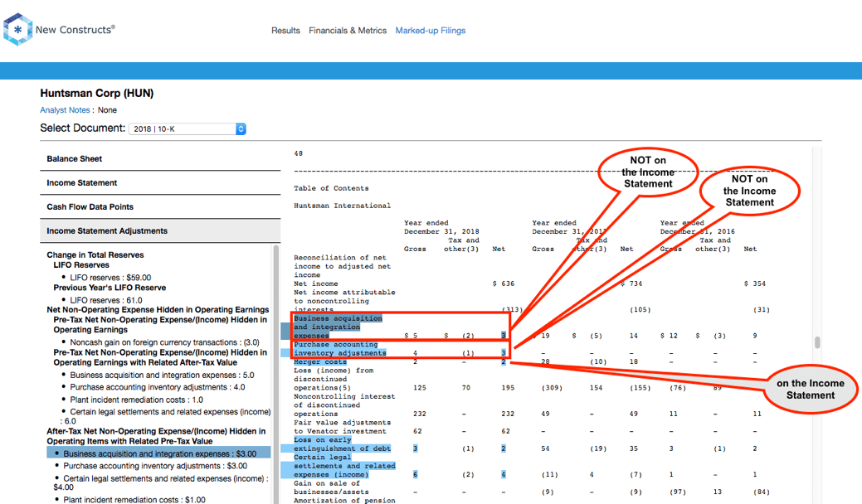Click Previous Year's LIFO Reserve heading

[x=110, y=288]
